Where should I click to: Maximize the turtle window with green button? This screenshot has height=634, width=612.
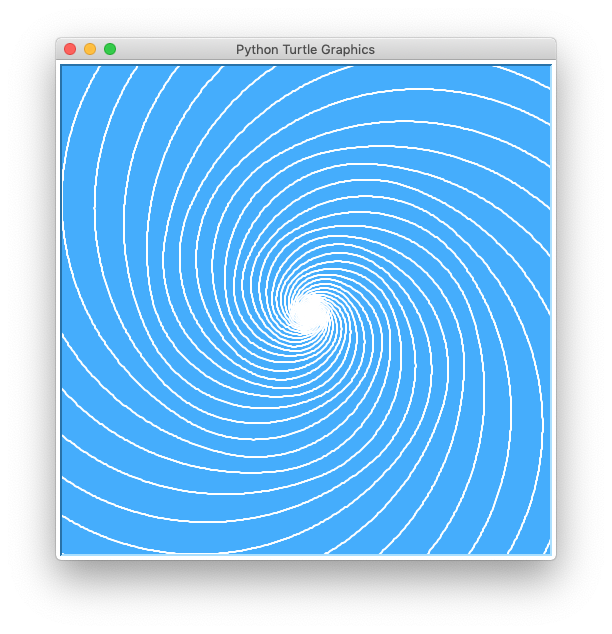coord(110,49)
